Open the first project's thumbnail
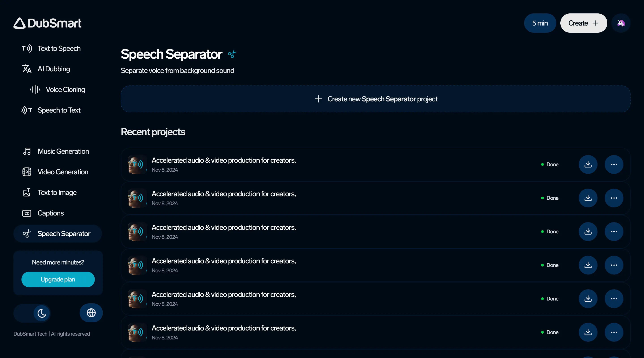 137,165
